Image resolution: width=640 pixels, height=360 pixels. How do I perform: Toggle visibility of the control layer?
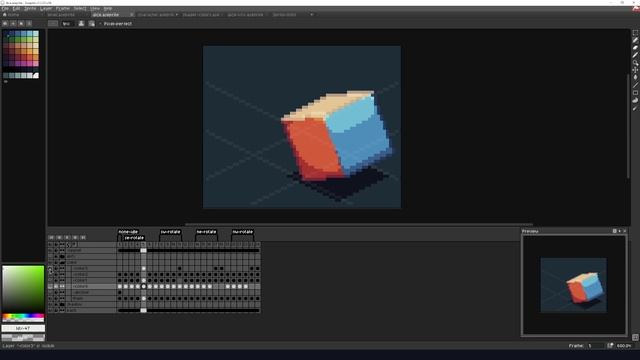click(x=50, y=251)
